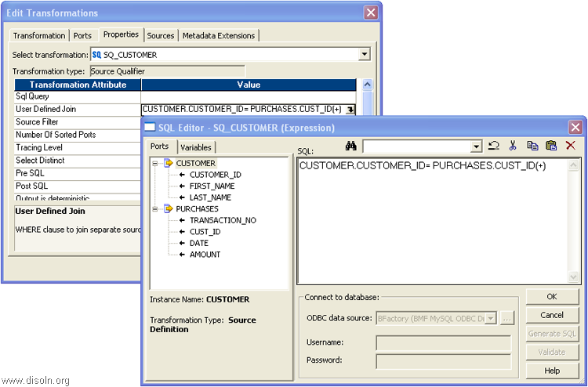The image size is (588, 387).
Task: Click the Generate SQL button
Action: [x=552, y=334]
